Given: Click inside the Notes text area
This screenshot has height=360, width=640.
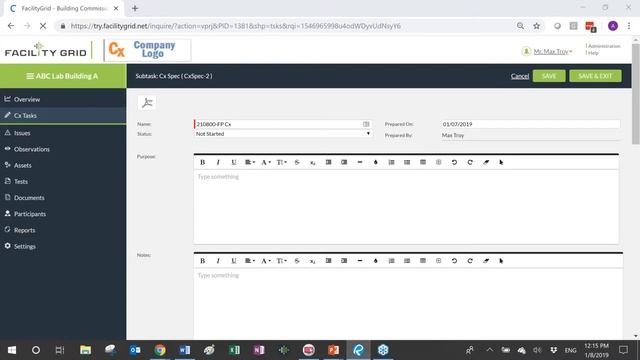Looking at the screenshot, I should (x=408, y=304).
